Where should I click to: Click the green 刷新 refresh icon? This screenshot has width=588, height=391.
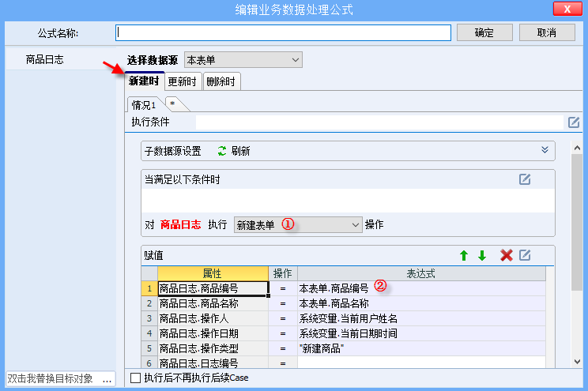coord(222,151)
